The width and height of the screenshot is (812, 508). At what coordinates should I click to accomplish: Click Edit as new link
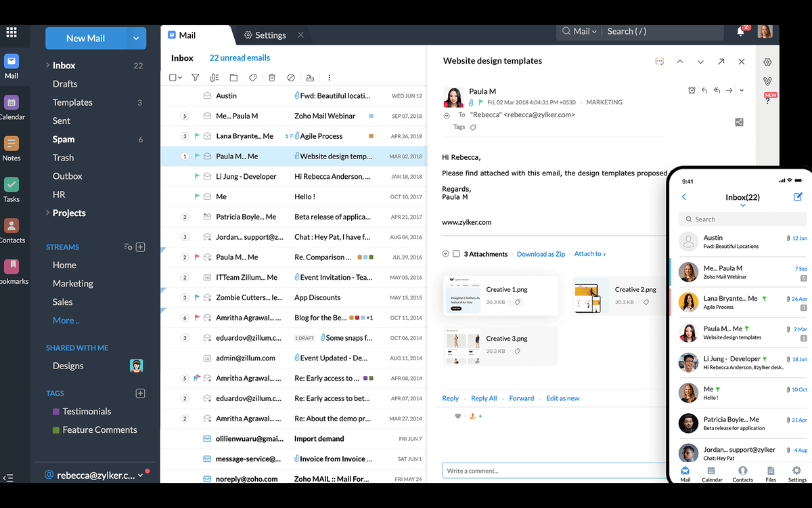coord(563,398)
